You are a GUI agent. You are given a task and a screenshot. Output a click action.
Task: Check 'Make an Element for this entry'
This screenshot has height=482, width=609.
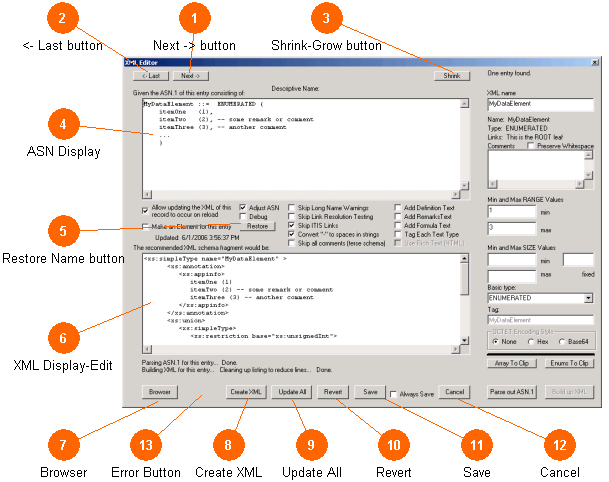click(x=145, y=226)
